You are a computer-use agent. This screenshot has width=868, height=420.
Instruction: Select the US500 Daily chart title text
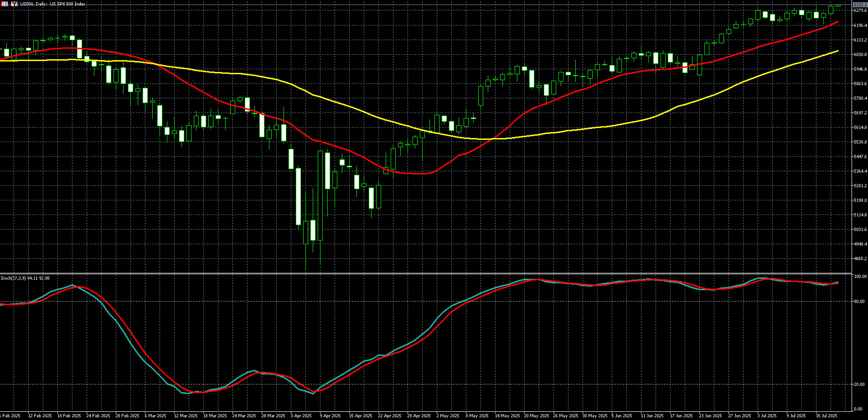point(52,4)
